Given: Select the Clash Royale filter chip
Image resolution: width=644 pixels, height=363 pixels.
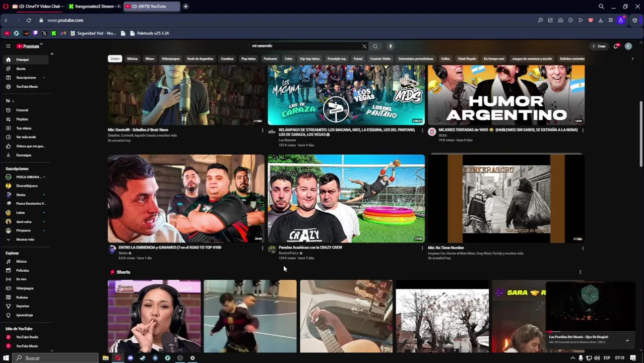Looking at the screenshot, I should [x=467, y=58].
